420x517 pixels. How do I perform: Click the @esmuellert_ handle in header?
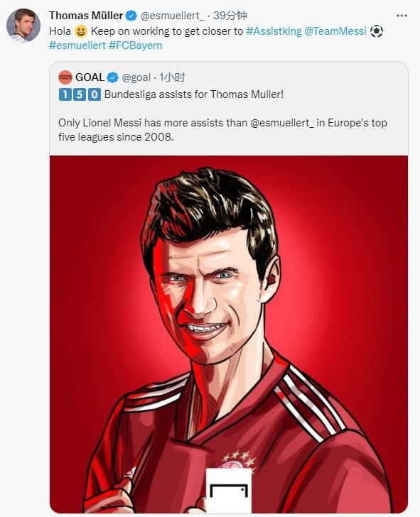(173, 16)
